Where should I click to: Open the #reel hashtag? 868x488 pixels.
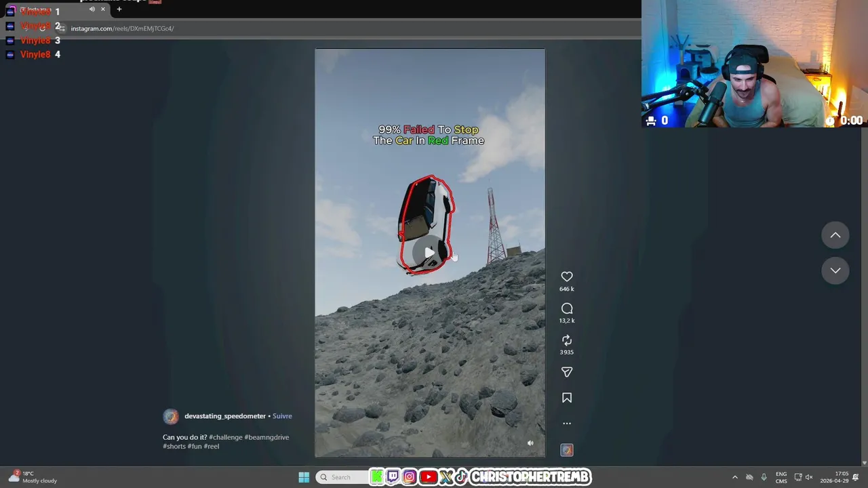coord(212,446)
